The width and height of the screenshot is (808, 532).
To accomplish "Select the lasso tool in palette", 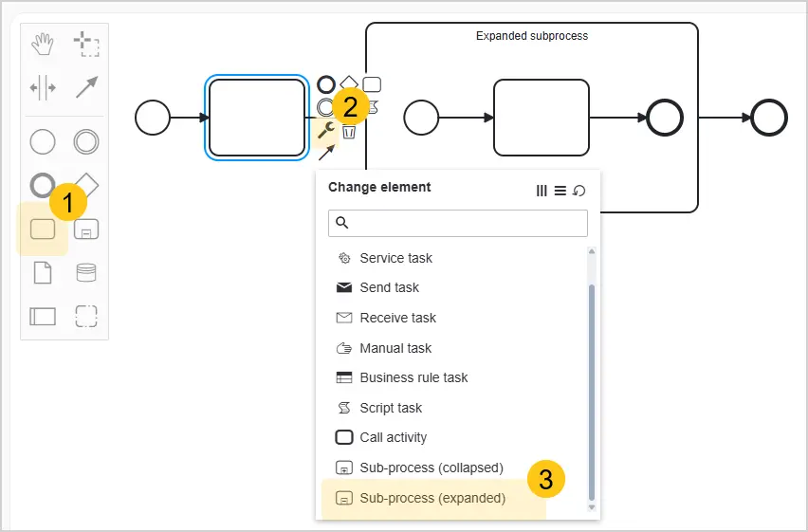I will click(x=86, y=44).
